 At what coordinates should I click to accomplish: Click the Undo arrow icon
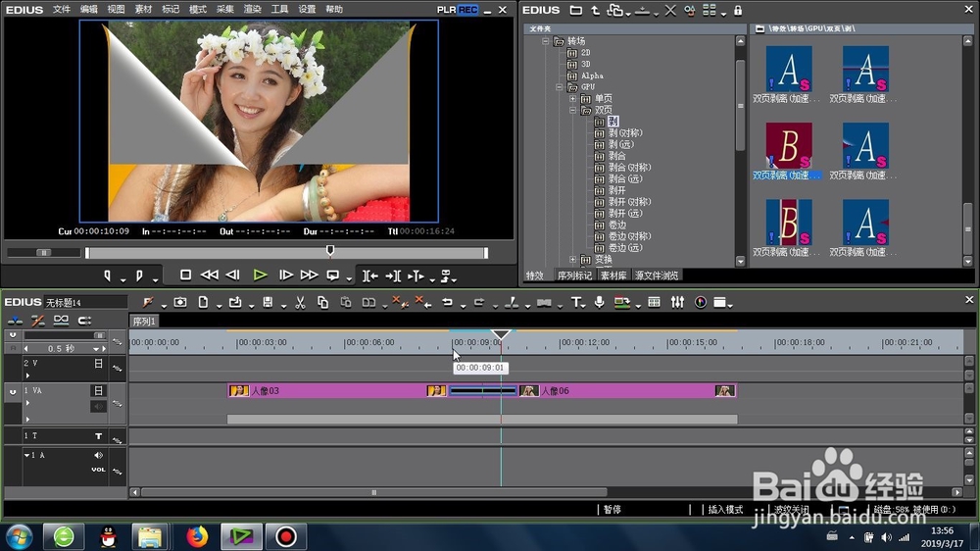(x=448, y=303)
